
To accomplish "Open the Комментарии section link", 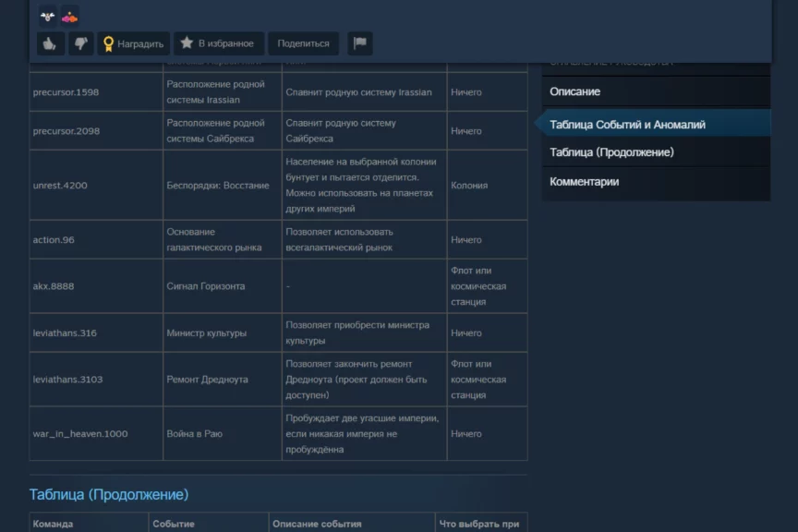I will click(x=584, y=182).
